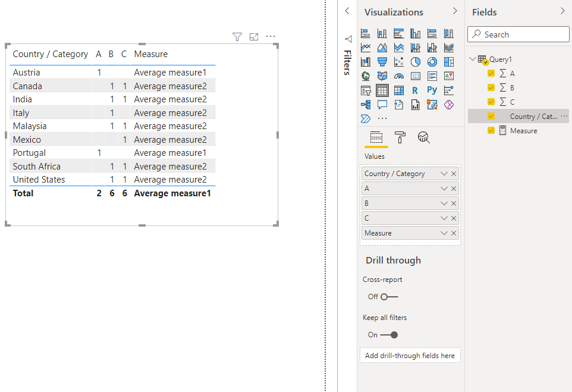This screenshot has height=392, width=572.
Task: Uncheck the Country / Category field checkbox
Action: [491, 116]
